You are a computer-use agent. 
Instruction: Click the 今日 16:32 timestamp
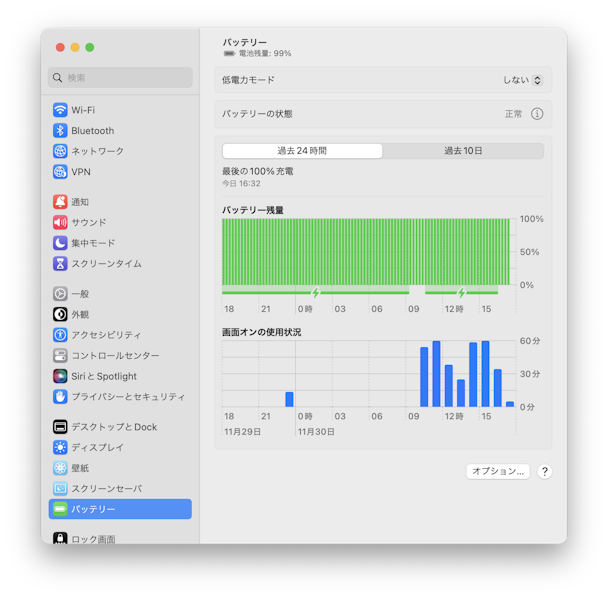pos(241,183)
